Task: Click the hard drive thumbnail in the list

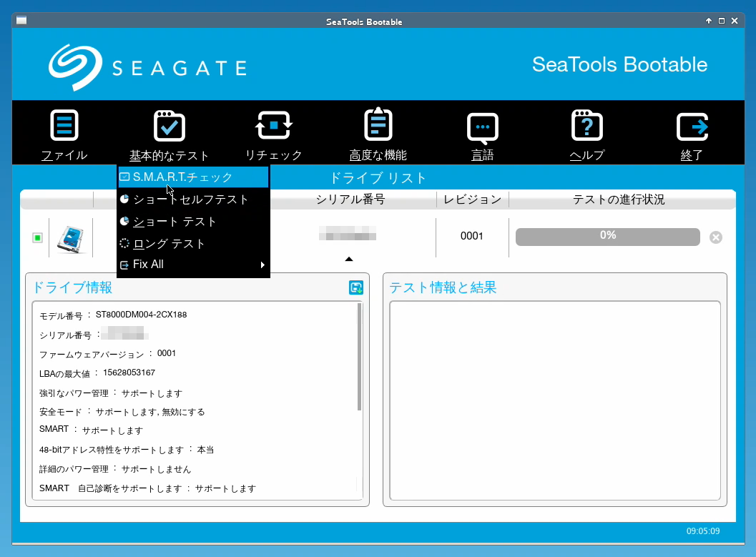Action: 70,240
